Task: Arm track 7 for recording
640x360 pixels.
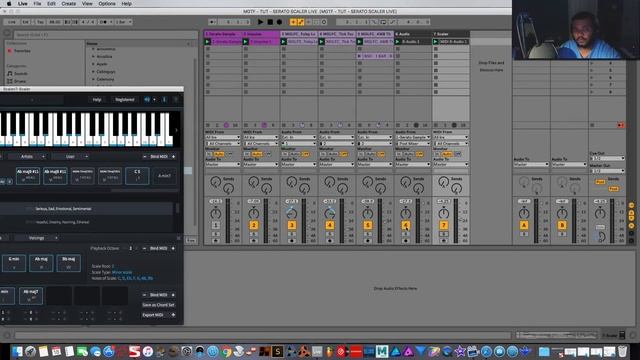Action: 444,241
